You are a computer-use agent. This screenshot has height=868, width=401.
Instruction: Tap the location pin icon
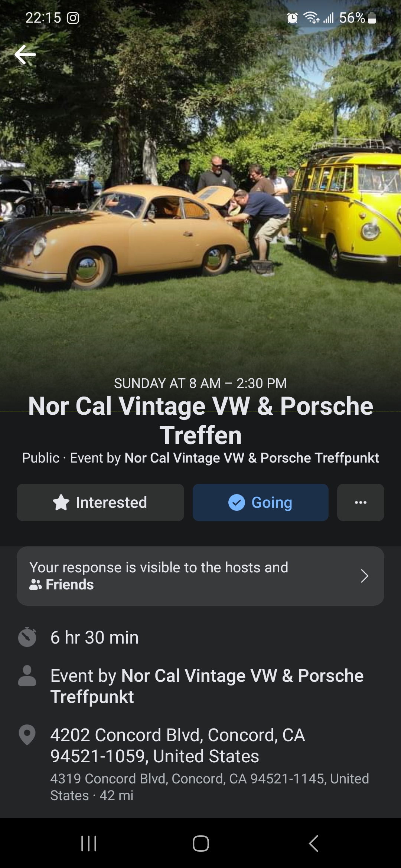[x=27, y=734]
